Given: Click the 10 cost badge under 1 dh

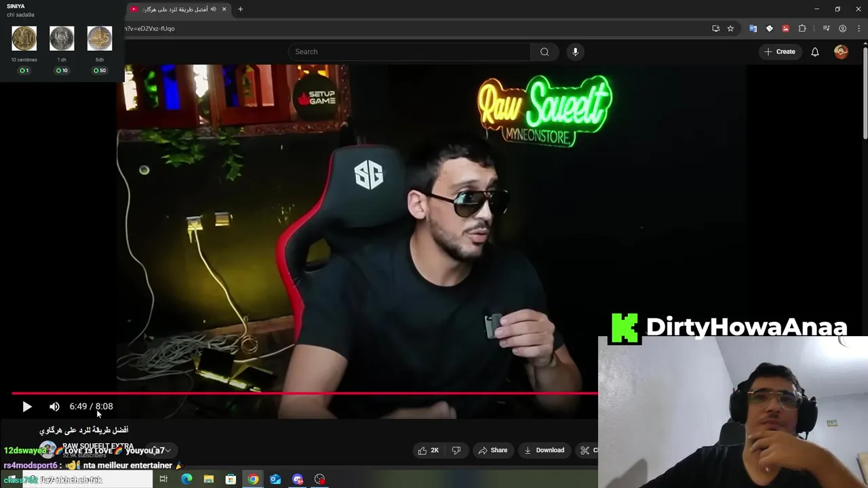Looking at the screenshot, I should [62, 70].
